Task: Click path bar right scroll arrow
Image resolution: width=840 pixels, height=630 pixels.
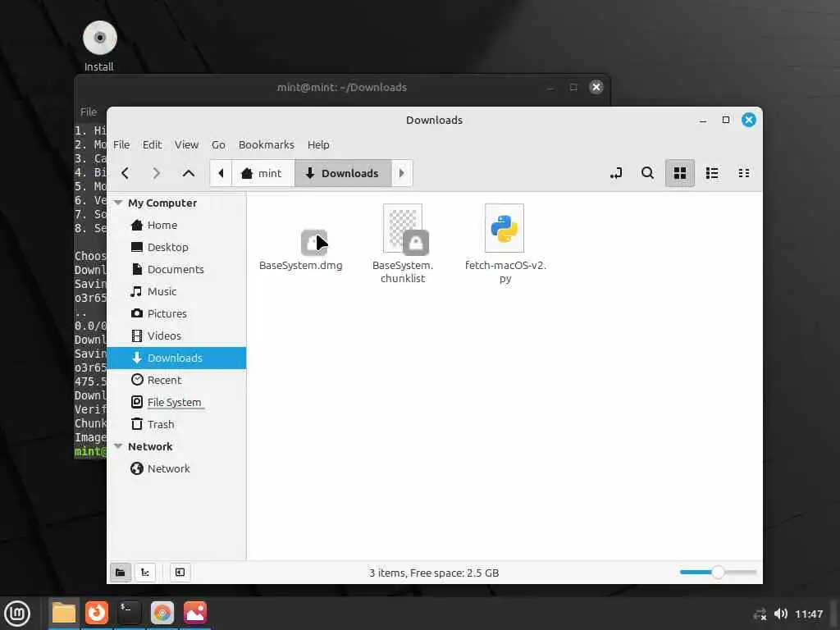Action: (x=402, y=173)
